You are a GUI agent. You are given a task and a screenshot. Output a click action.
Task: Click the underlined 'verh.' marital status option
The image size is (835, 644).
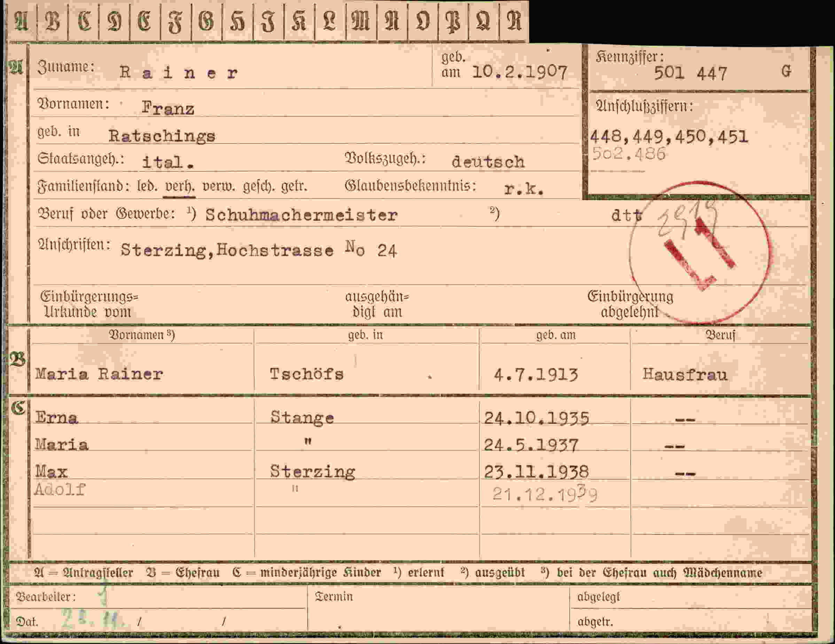[179, 187]
